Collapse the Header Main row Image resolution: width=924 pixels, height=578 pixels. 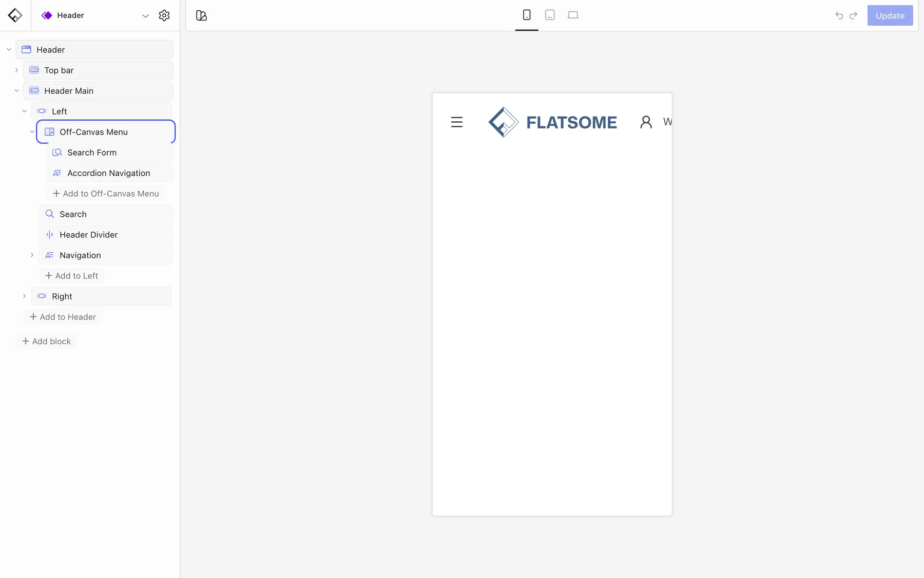[16, 91]
